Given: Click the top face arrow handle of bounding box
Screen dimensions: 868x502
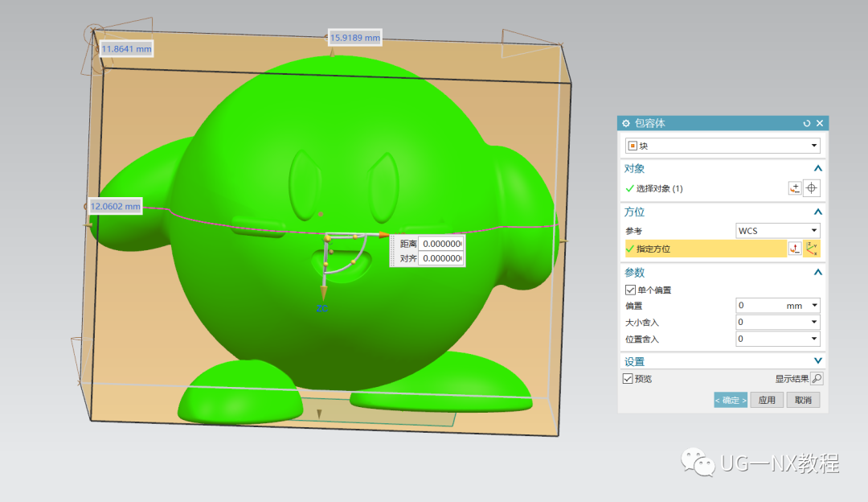Looking at the screenshot, I should tap(332, 52).
